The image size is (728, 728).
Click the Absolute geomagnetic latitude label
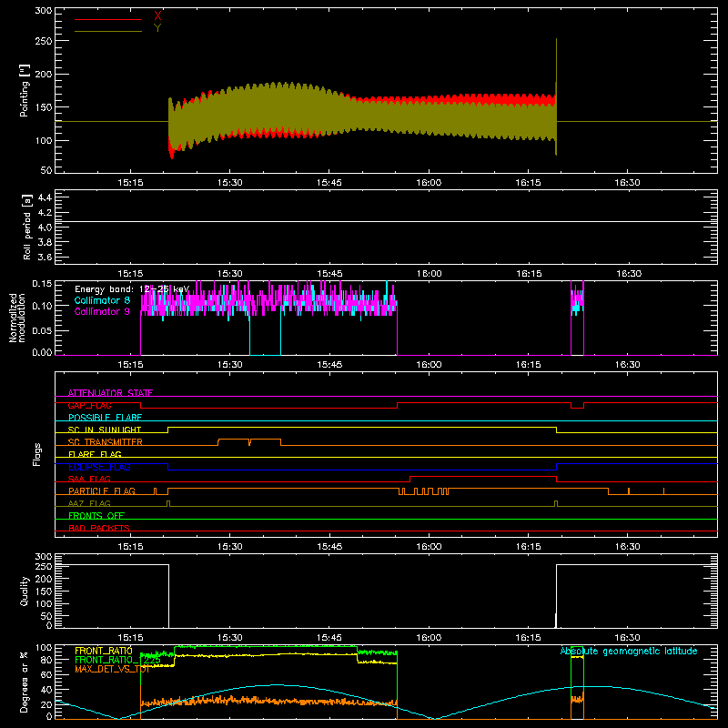629,651
